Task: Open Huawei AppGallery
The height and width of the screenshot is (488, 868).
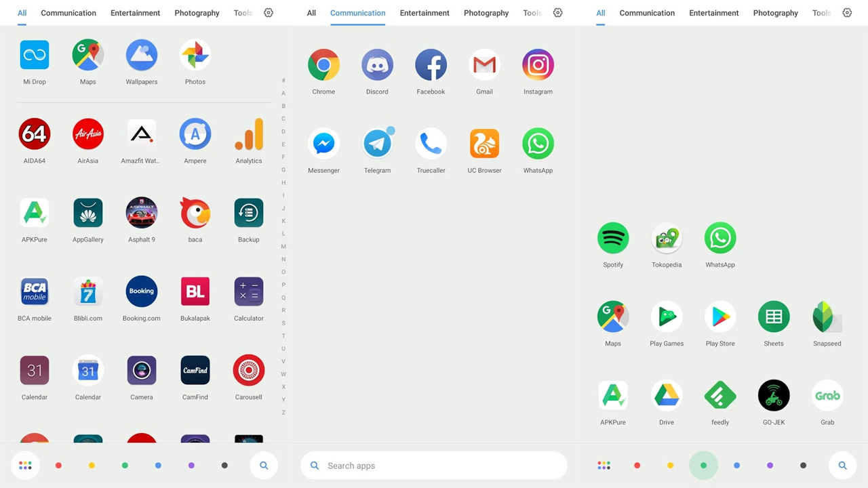Action: tap(88, 213)
